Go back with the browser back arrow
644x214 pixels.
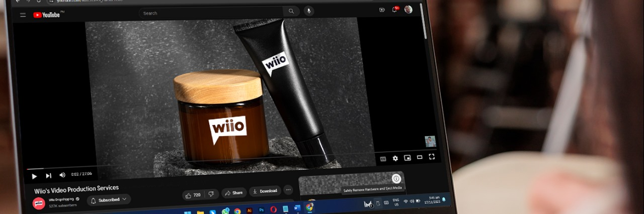click(x=18, y=1)
